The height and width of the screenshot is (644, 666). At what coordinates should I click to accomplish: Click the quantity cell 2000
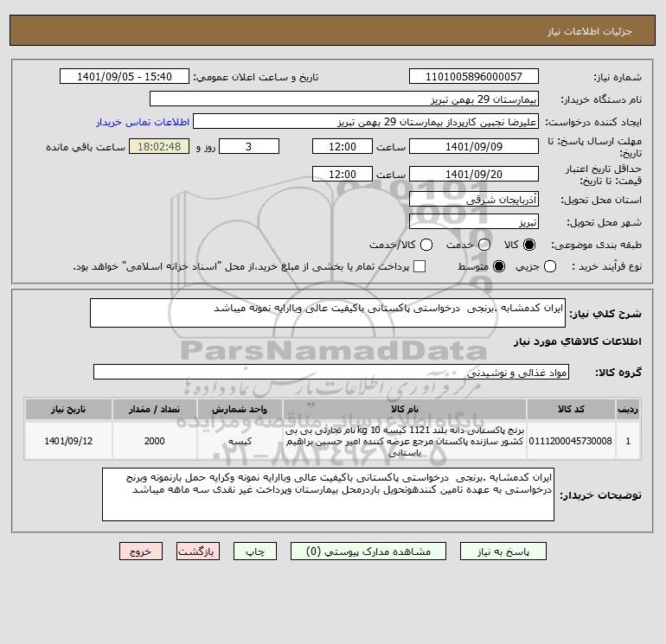[x=154, y=441]
